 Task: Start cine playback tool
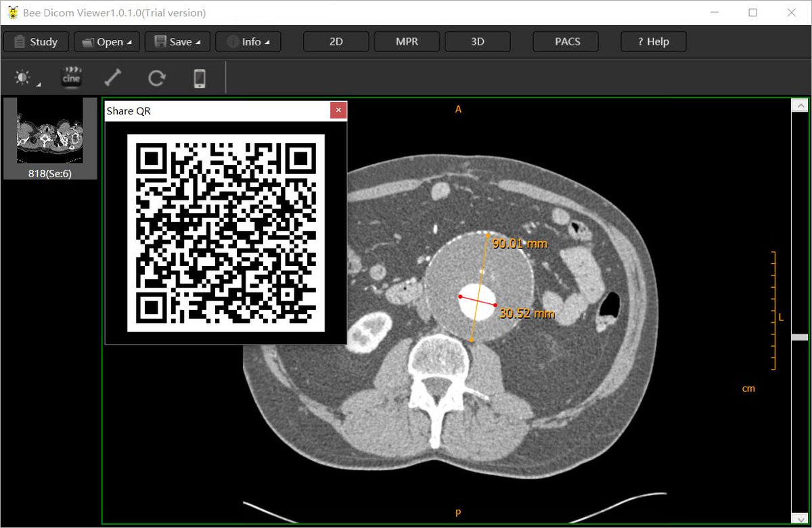71,78
